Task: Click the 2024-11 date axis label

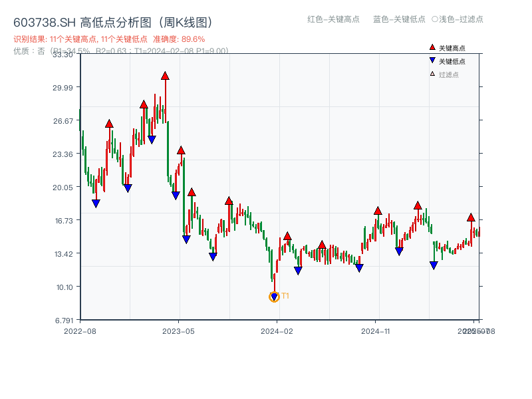Action: pyautogui.click(x=376, y=331)
